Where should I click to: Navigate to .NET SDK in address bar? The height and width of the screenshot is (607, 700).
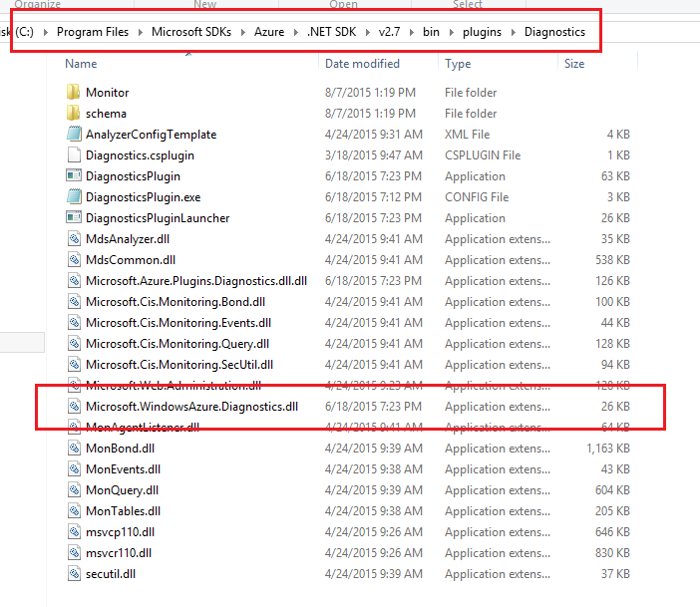click(332, 32)
